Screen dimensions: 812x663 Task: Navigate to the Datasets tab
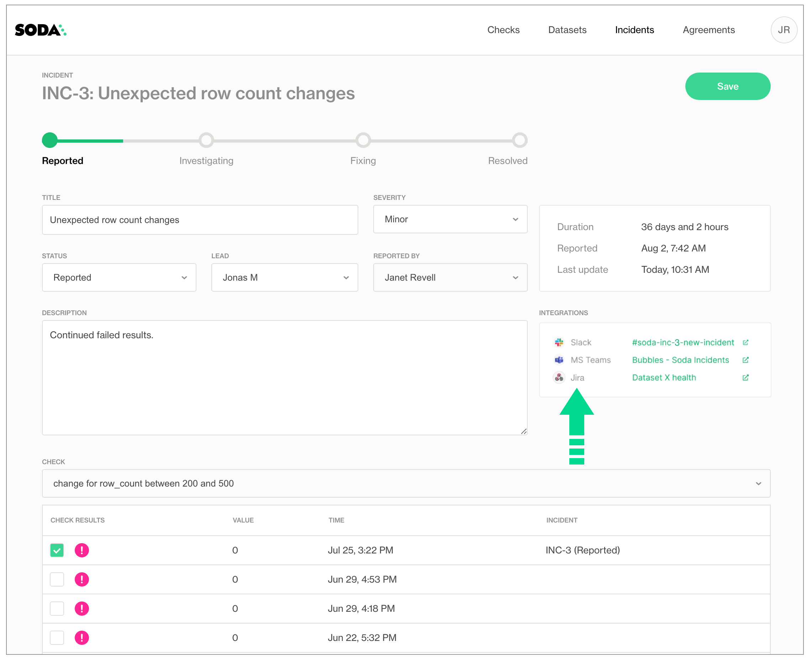click(x=567, y=30)
